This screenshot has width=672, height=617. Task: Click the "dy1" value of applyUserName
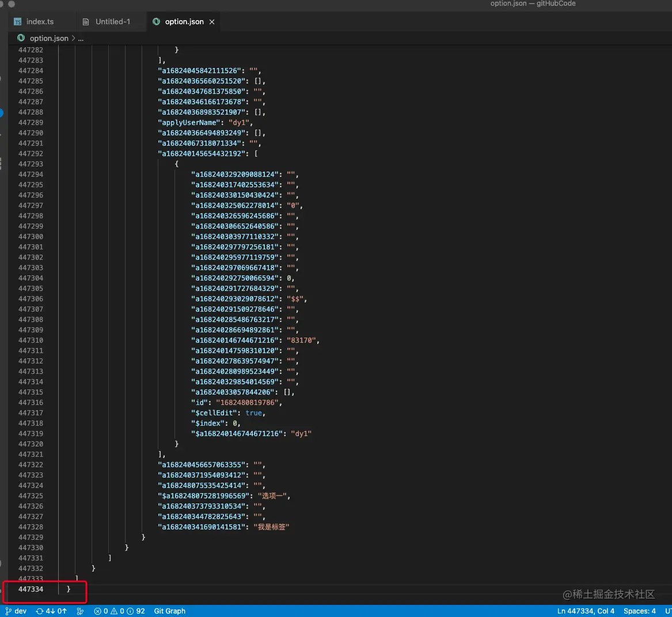pos(239,123)
